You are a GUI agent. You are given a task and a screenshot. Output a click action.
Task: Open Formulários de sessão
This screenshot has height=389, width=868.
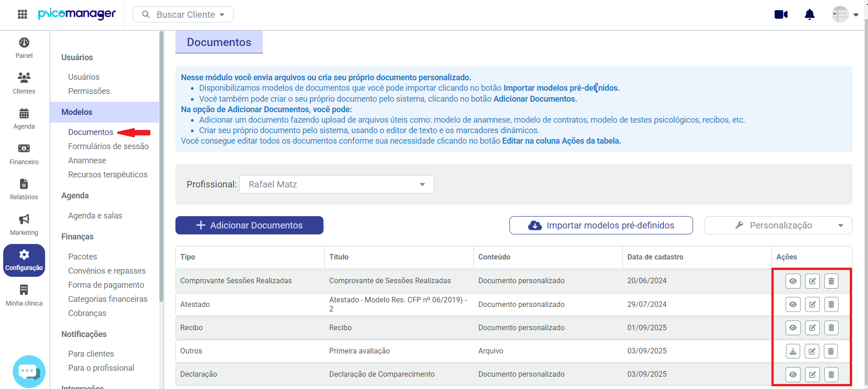click(108, 146)
